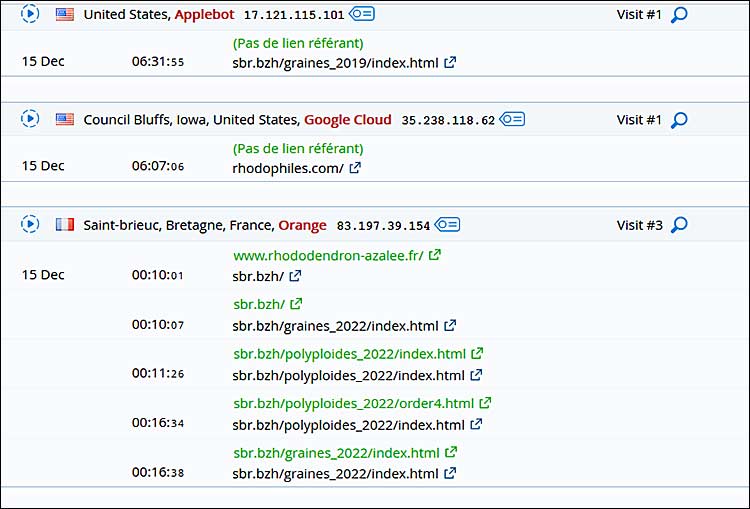Screen dimensions: 750x509
Task: Click the Google Cloud provider name
Action: pos(348,120)
